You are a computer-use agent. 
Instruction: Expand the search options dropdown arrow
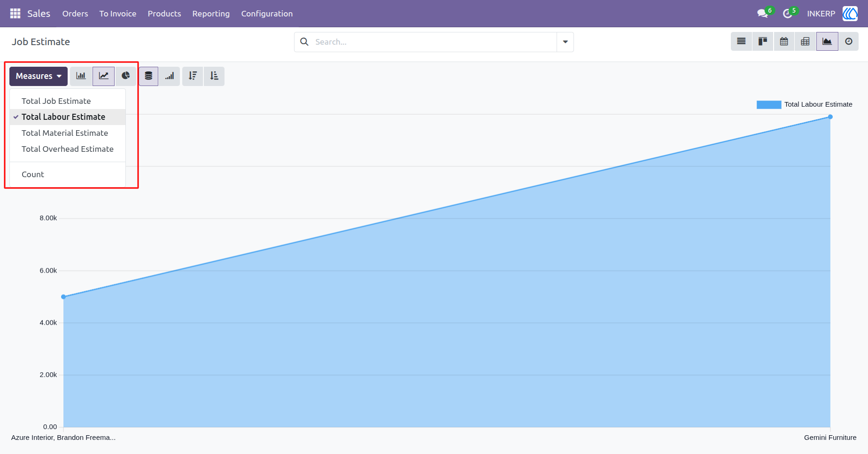pyautogui.click(x=565, y=42)
